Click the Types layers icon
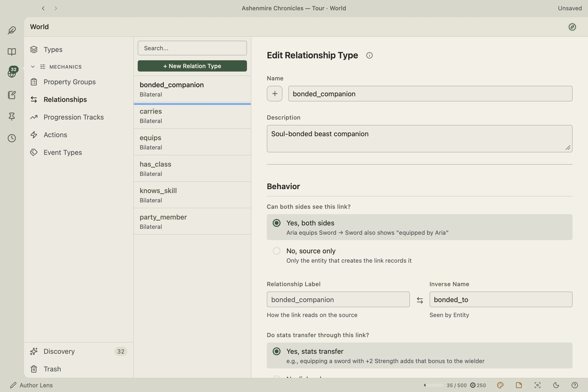Image resolution: width=588 pixels, height=392 pixels. click(34, 49)
